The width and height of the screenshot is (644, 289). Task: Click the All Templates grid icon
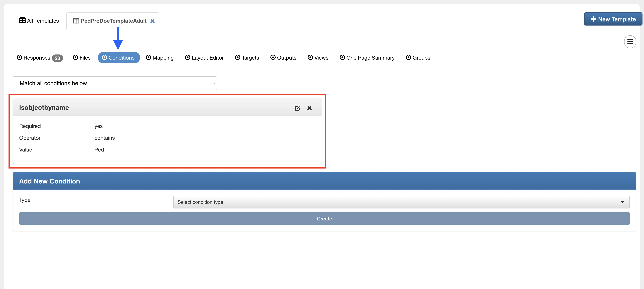22,20
